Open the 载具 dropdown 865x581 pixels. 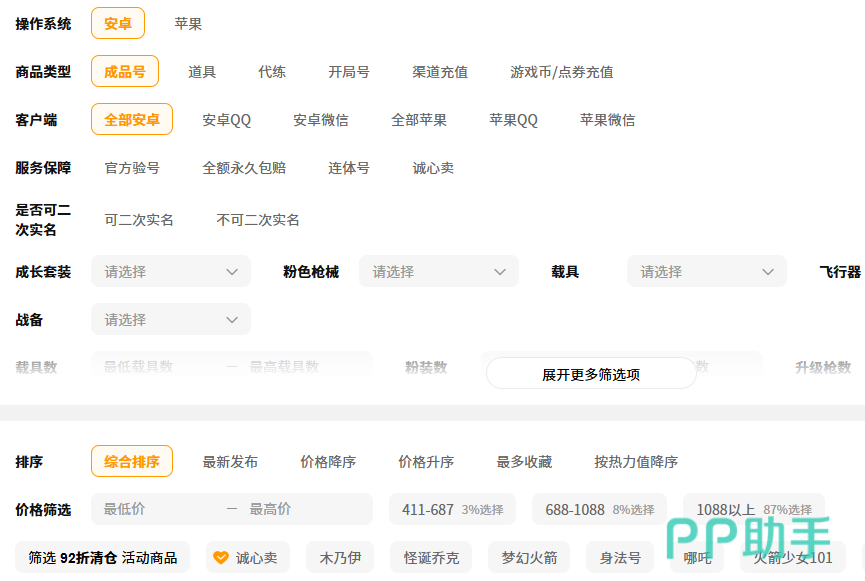[707, 271]
